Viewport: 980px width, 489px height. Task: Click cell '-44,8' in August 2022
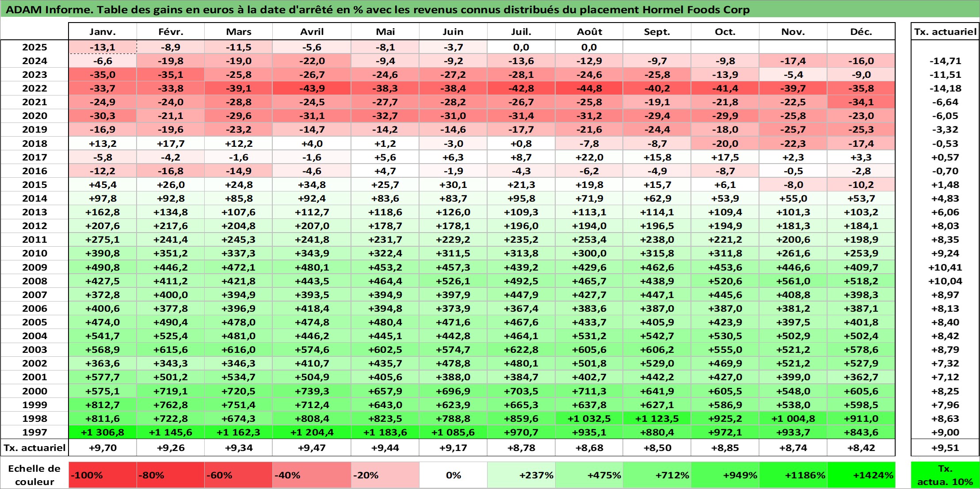click(x=589, y=88)
